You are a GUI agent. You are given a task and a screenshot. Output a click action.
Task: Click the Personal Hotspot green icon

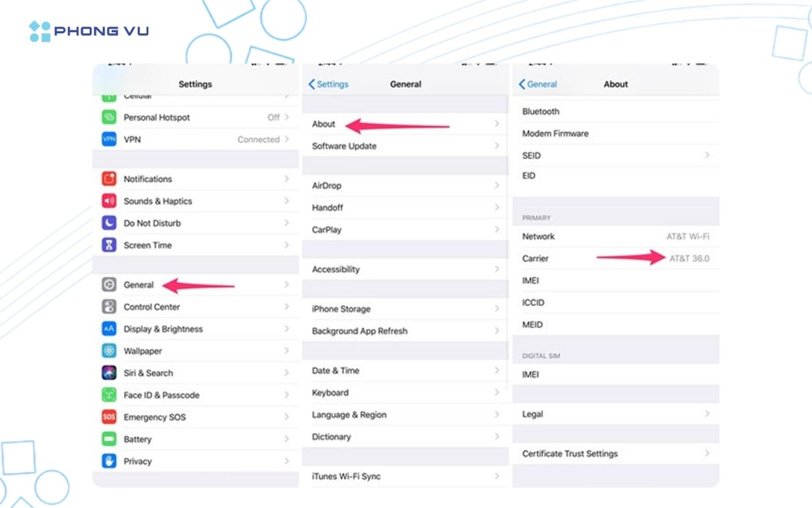109,117
